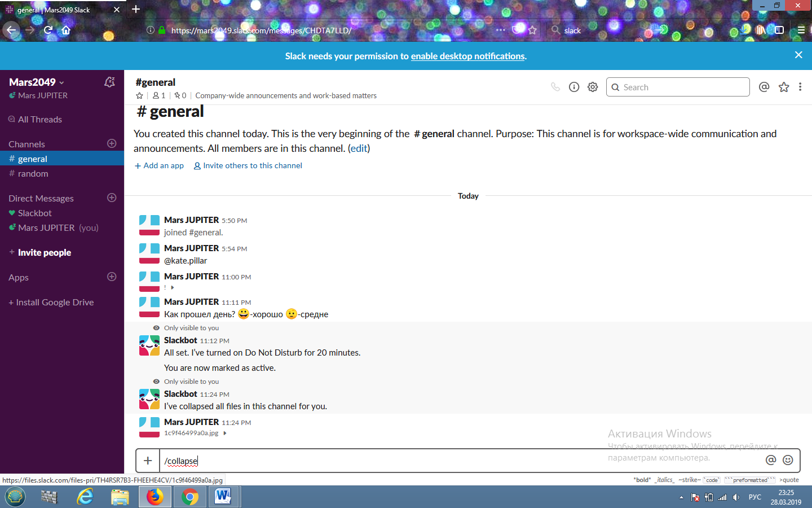The image size is (812, 508).
Task: Click the РУС language indicator
Action: pyautogui.click(x=755, y=497)
